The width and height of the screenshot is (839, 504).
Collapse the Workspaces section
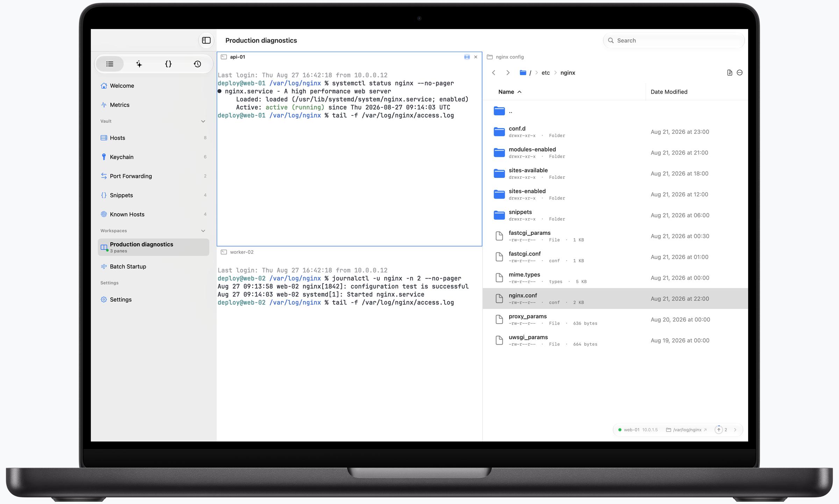(x=203, y=231)
